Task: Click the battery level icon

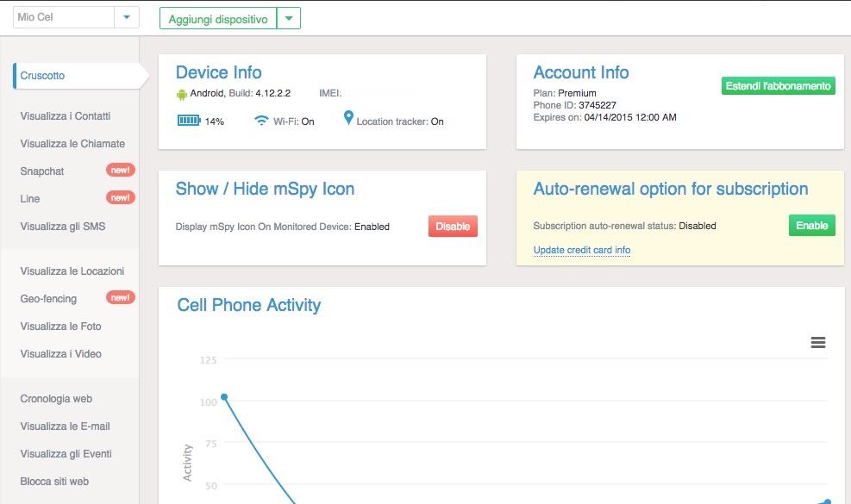Action: coord(188,121)
